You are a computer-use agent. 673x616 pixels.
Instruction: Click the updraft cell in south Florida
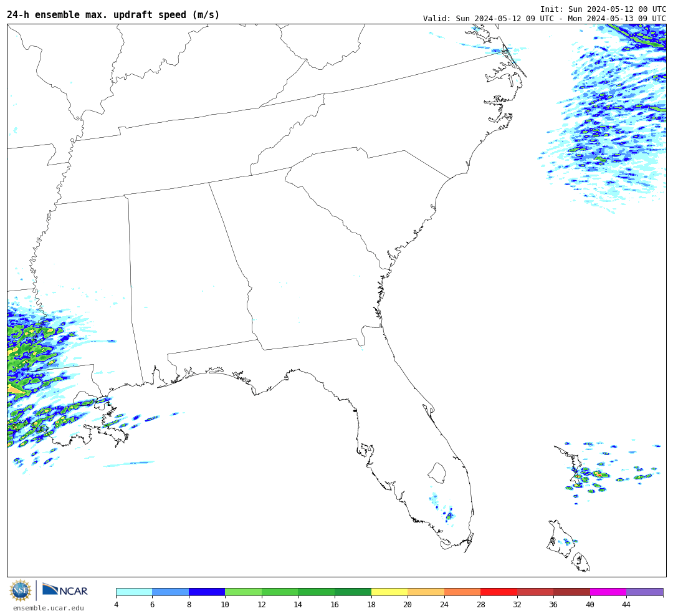tap(449, 516)
